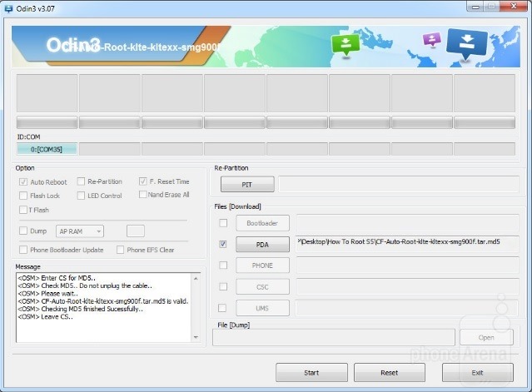Viewport: 532px width, 392px height.
Task: Click the CSC file button
Action: [262, 287]
